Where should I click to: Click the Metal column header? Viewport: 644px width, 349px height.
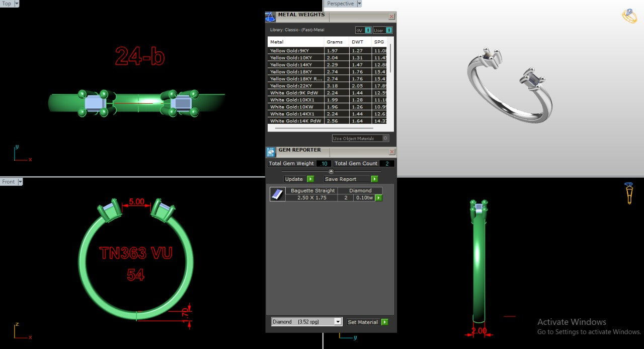(x=296, y=42)
